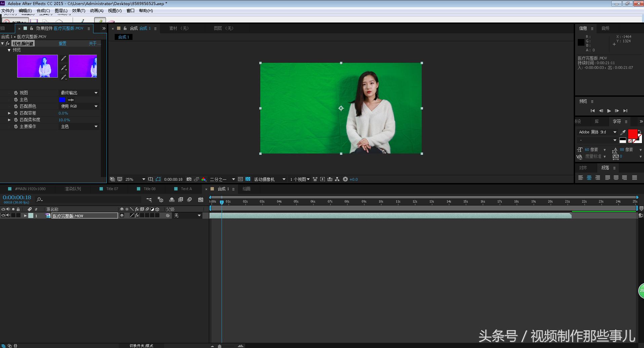Switch to the Title 08 timeline tab
644x348 pixels.
(149, 189)
